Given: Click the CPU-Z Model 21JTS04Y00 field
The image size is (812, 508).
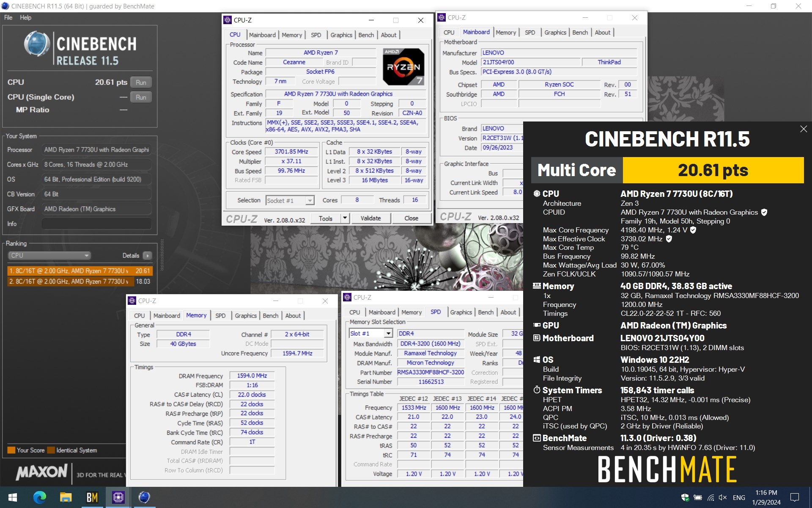Looking at the screenshot, I should [531, 62].
